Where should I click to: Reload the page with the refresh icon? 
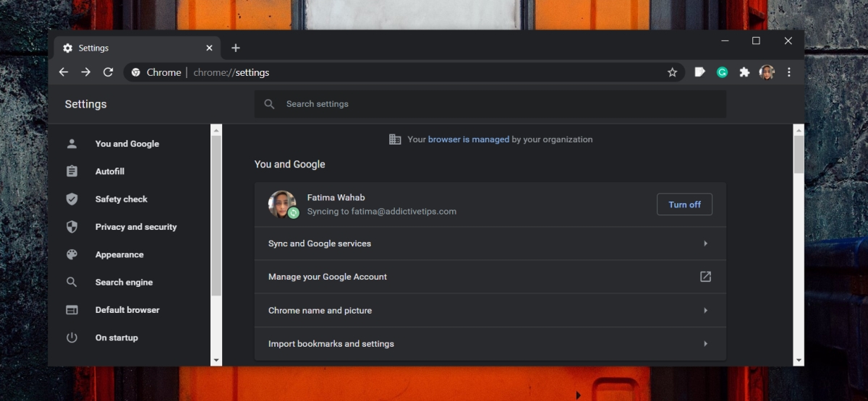[108, 72]
